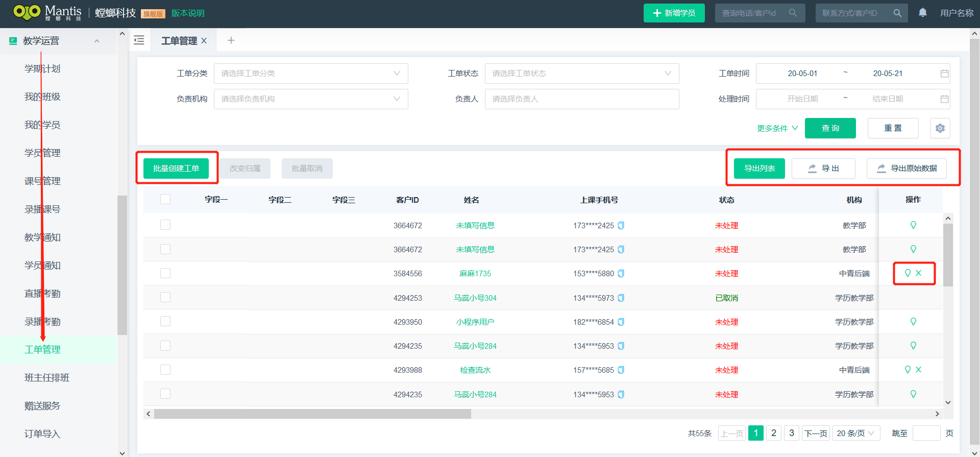
Task: Click the 重置 reset button
Action: (893, 128)
